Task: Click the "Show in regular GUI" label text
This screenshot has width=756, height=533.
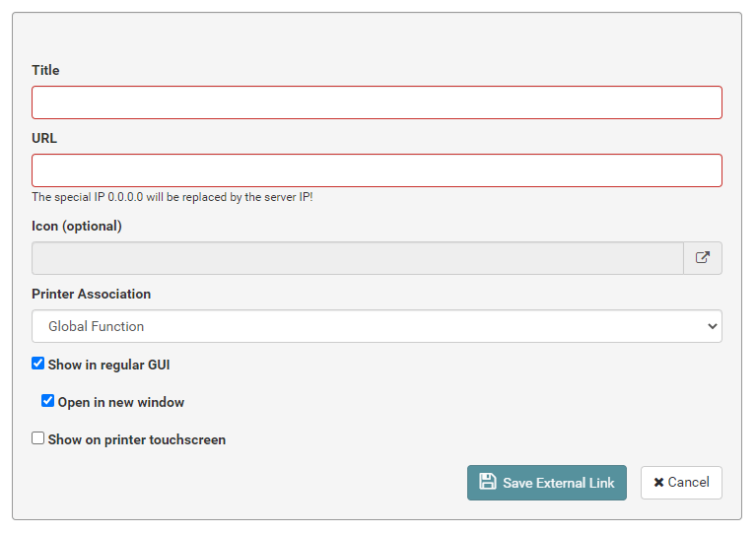Action: 109,365
